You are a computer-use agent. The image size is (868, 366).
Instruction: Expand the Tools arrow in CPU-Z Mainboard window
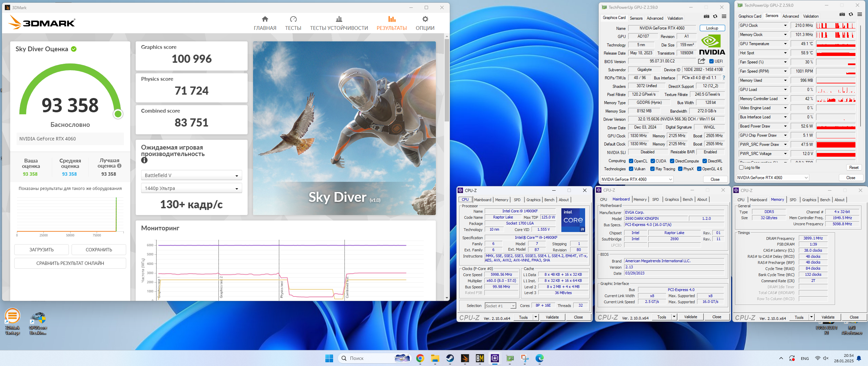pos(674,317)
